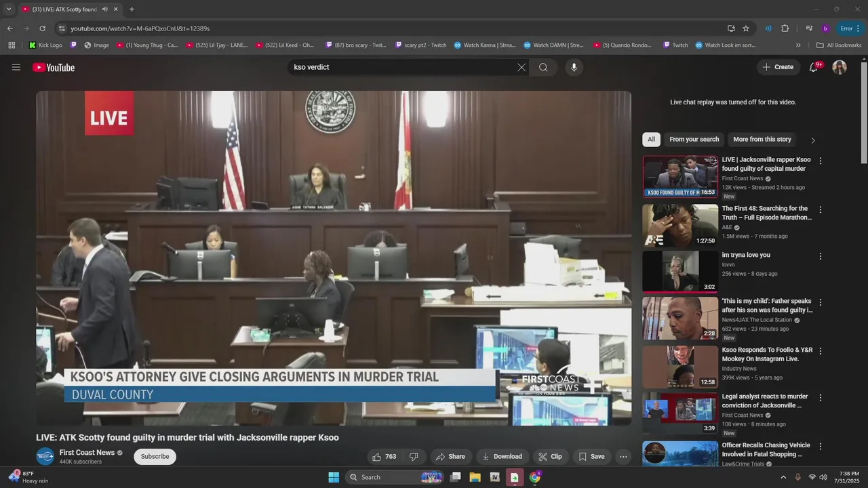Screen dimensions: 868x488
Task: Click the Error update button
Action: tap(850, 28)
